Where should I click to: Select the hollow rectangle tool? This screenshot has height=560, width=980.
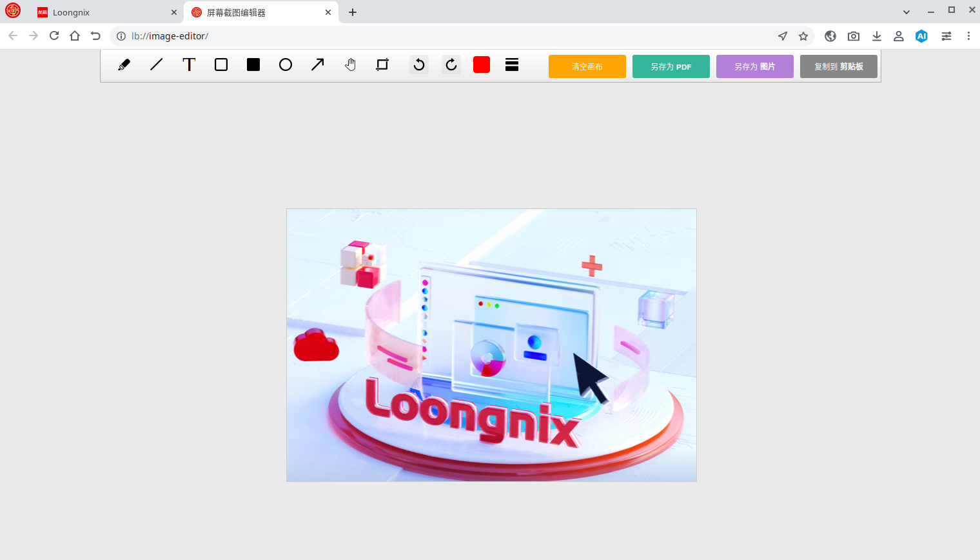click(x=221, y=65)
